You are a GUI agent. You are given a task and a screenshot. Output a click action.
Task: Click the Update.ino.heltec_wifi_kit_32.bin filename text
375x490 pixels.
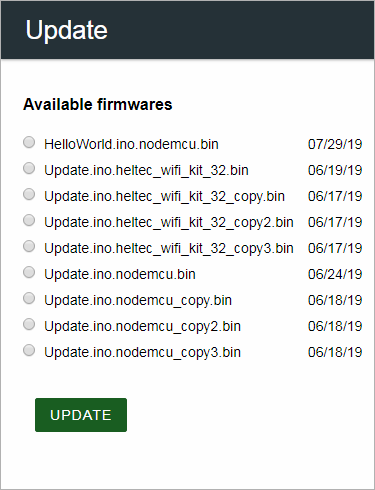[x=146, y=170]
